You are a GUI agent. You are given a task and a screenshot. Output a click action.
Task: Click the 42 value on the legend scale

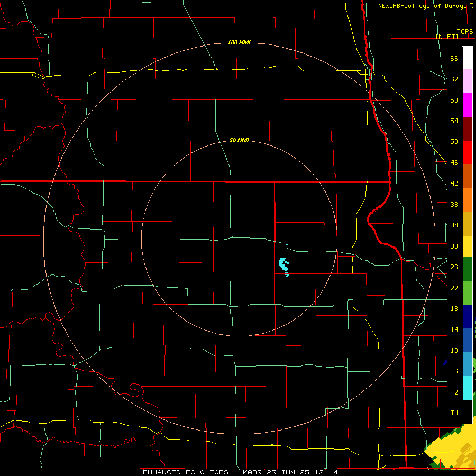[454, 183]
